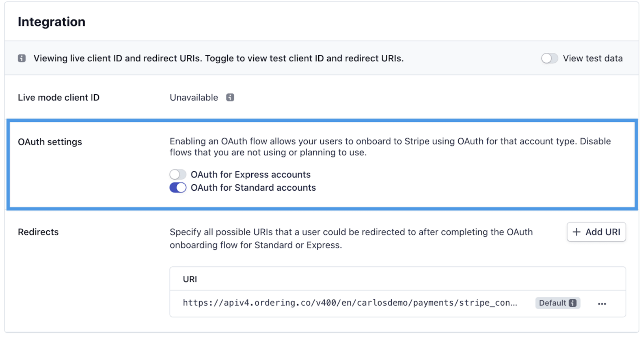
Task: Click the Add URI button
Action: tap(596, 232)
